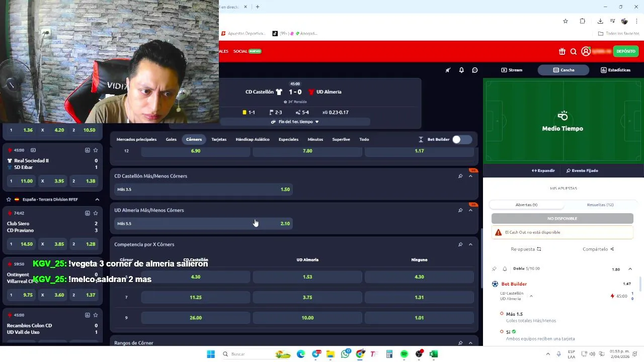Click Evento Fijado below the pitch
Viewport: 644px width, 362px height.
[582, 170]
